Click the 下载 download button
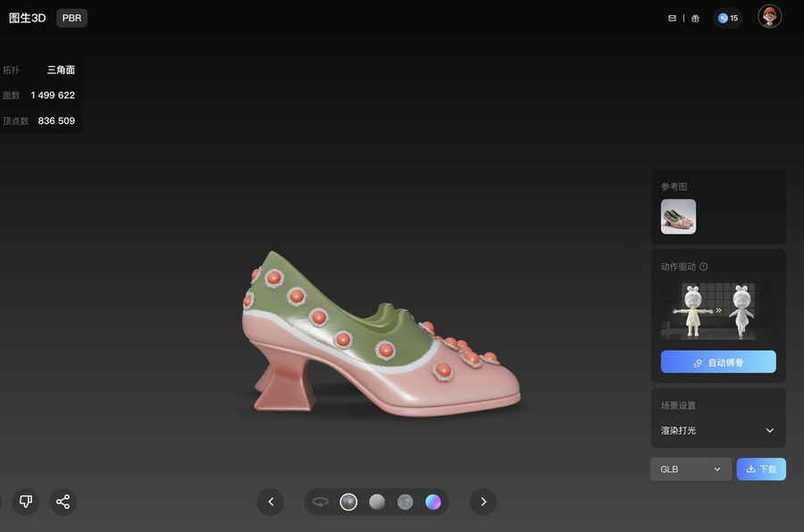The image size is (804, 532). pyautogui.click(x=761, y=470)
